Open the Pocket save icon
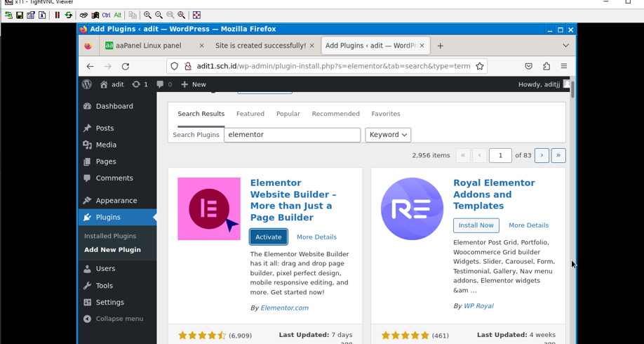Screen dimensions: 644x344 [x=529, y=66]
